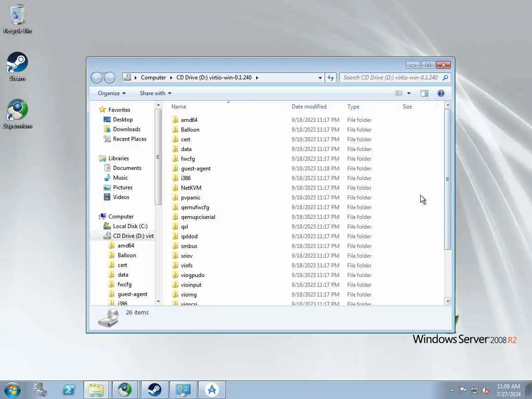
Task: Sort by Date modified column header
Action: click(x=309, y=107)
